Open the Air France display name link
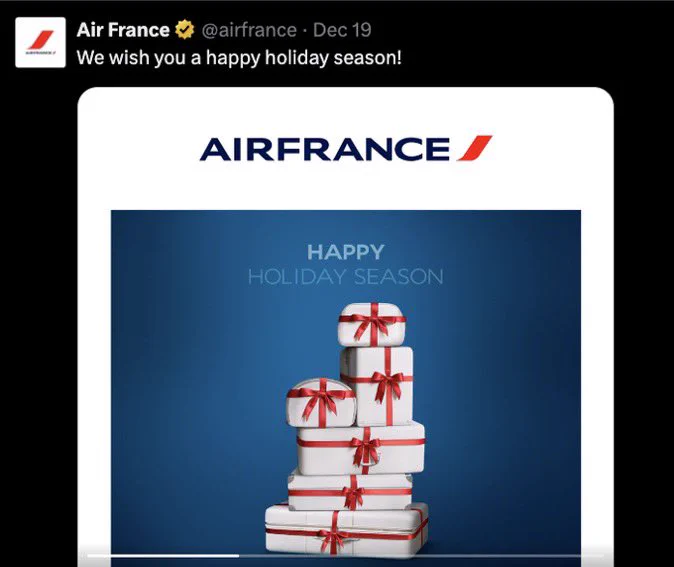 pyautogui.click(x=123, y=30)
